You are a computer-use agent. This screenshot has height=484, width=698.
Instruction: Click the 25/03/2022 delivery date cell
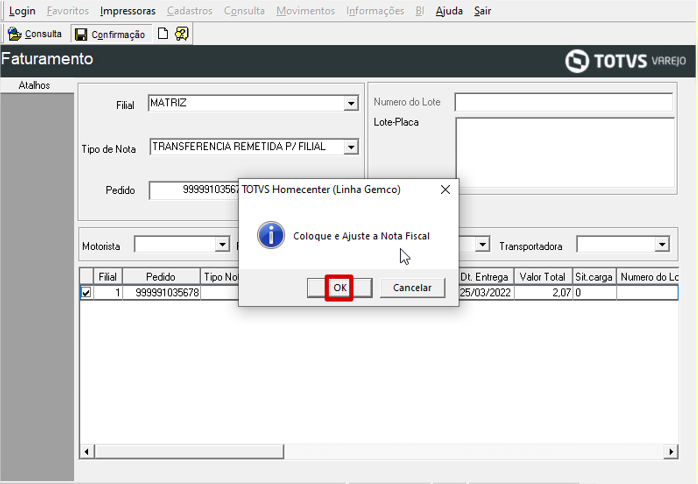click(486, 293)
